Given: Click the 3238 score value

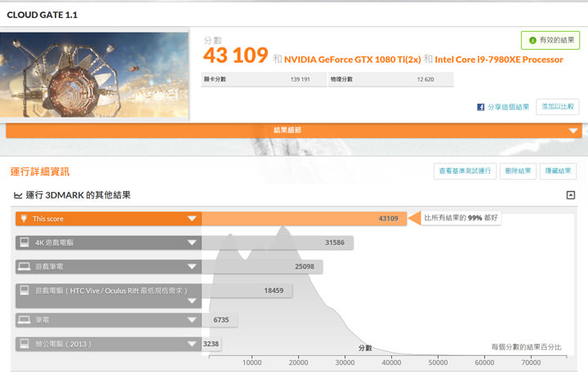Looking at the screenshot, I should pyautogui.click(x=211, y=344).
